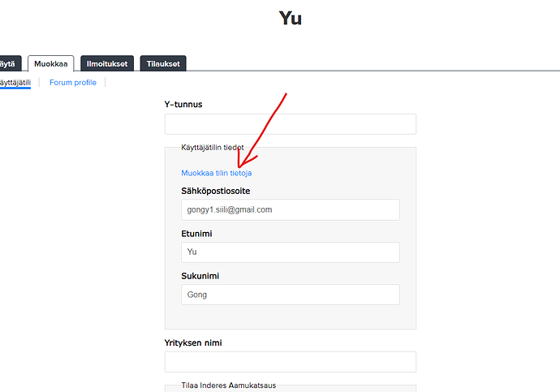
Task: Click the Muokkaa tilin tietoja link
Action: 216,173
